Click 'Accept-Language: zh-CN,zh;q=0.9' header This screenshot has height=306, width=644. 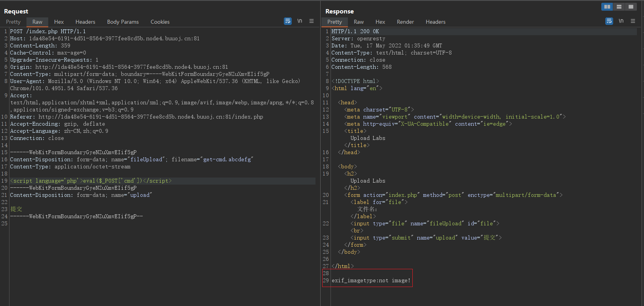click(x=59, y=131)
